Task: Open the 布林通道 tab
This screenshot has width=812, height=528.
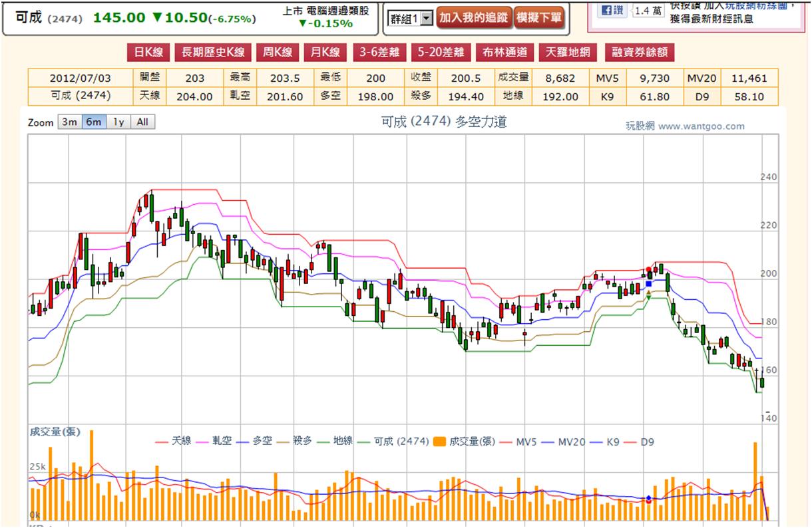Action: click(505, 53)
